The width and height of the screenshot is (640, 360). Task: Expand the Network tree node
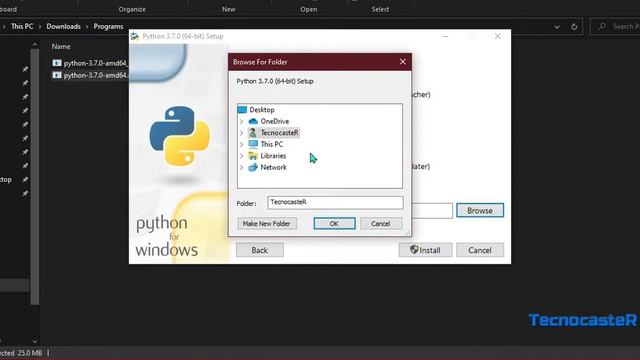(242, 167)
